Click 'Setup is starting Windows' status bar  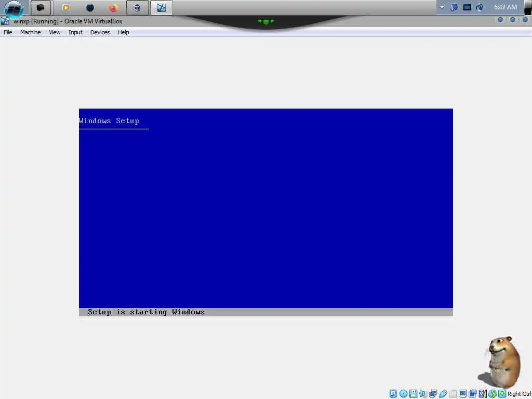[x=265, y=312]
